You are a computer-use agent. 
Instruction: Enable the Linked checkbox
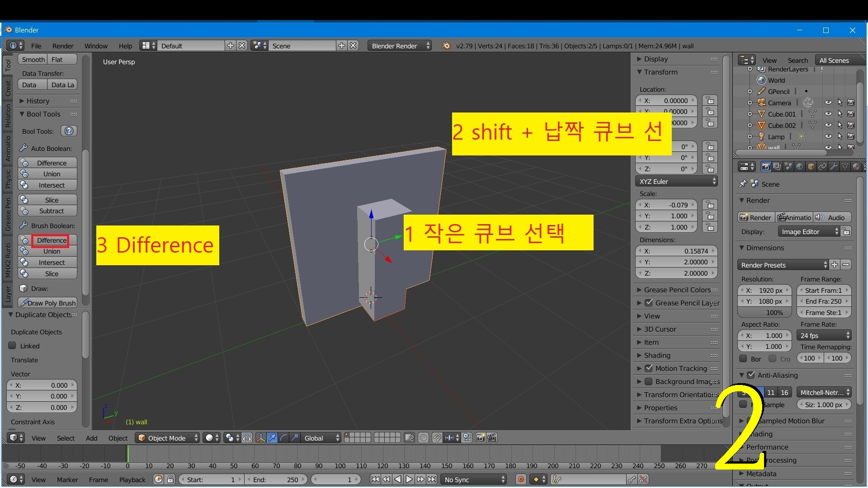(x=12, y=346)
